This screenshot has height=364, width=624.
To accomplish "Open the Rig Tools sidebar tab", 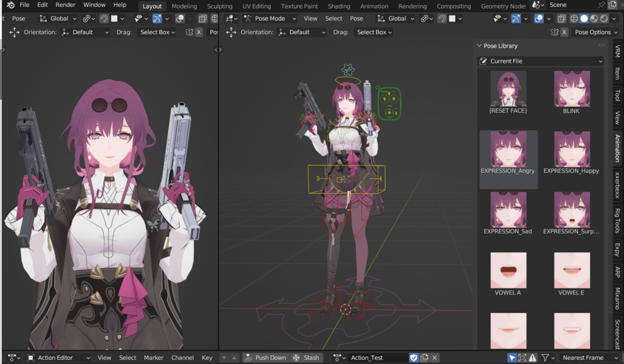I will click(x=617, y=221).
